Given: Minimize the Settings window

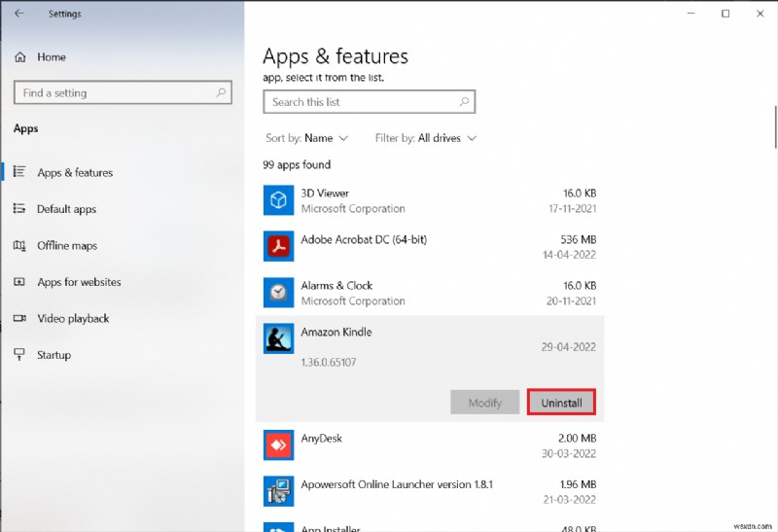Looking at the screenshot, I should [x=691, y=14].
